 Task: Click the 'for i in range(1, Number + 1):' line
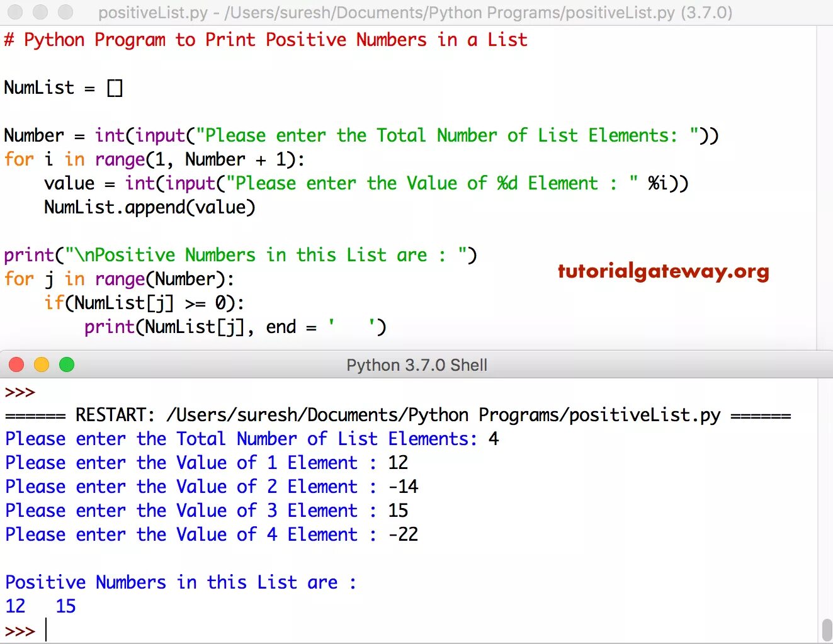[154, 159]
